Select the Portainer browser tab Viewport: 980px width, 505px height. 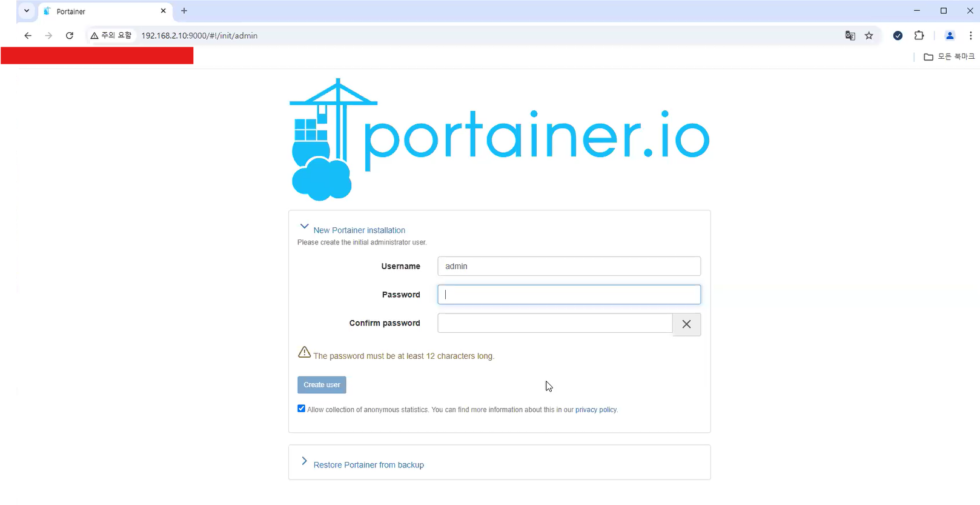[x=105, y=12]
